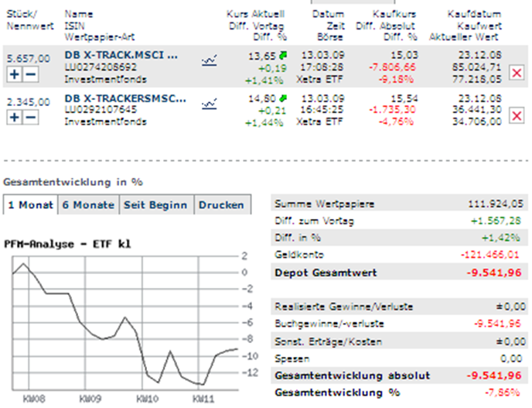Open chart icon for DB X-TRACKERSMSC fund
This screenshot has height=408, width=532.
pos(209,102)
